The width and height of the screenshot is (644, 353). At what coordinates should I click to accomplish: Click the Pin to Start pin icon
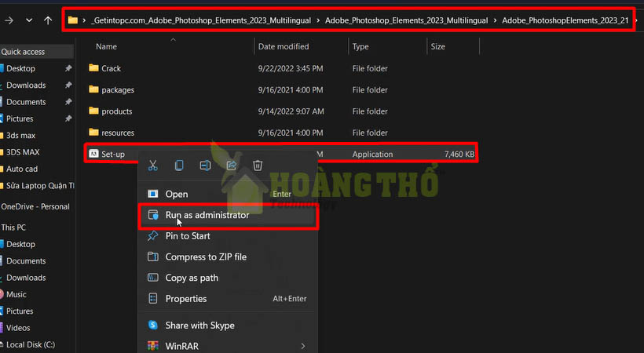153,235
